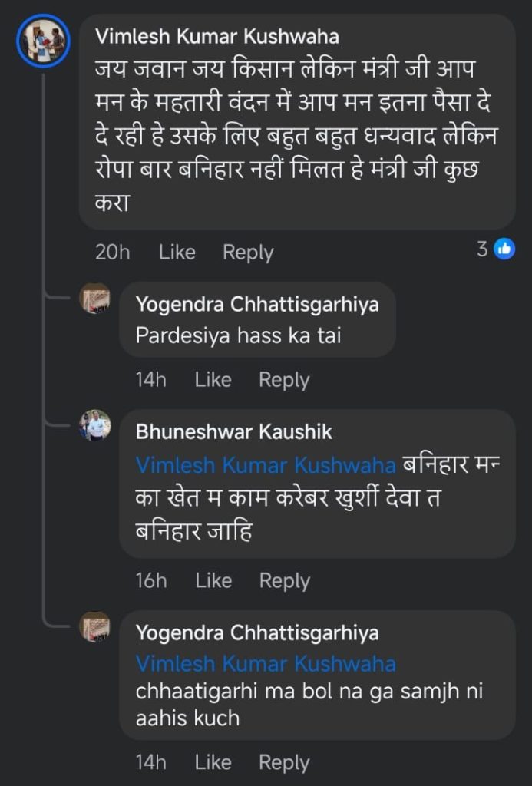
Task: Reply to Bhuneshwar Kaushik's comment
Action: pos(284,581)
